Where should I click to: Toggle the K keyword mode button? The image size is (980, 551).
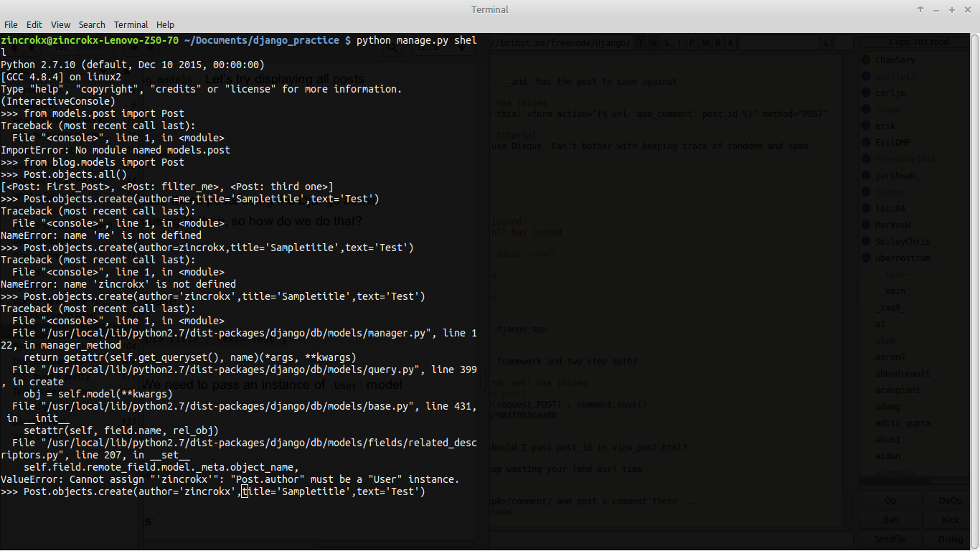coord(731,43)
